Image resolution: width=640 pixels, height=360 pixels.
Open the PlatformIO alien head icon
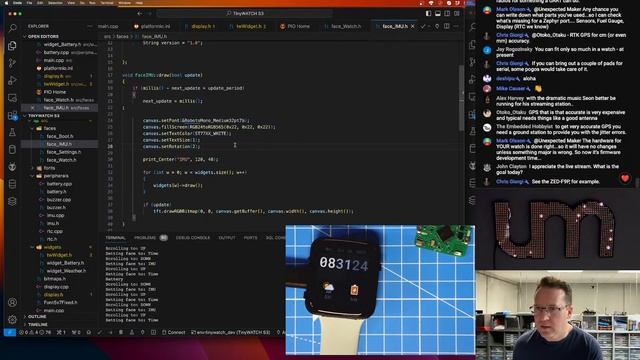(12, 167)
